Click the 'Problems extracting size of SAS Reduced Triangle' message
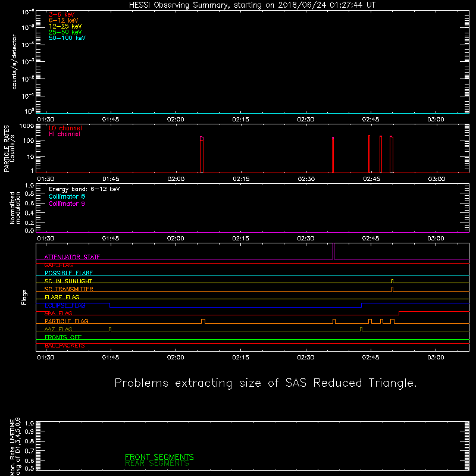Viewport: 476px width, 476px height. (x=265, y=383)
